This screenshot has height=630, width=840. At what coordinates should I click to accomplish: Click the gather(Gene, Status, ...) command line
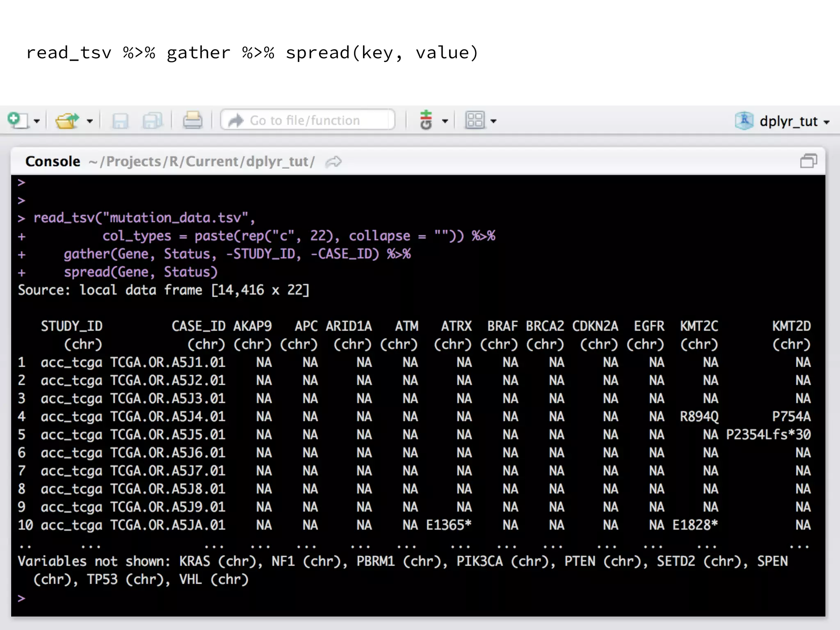point(237,254)
